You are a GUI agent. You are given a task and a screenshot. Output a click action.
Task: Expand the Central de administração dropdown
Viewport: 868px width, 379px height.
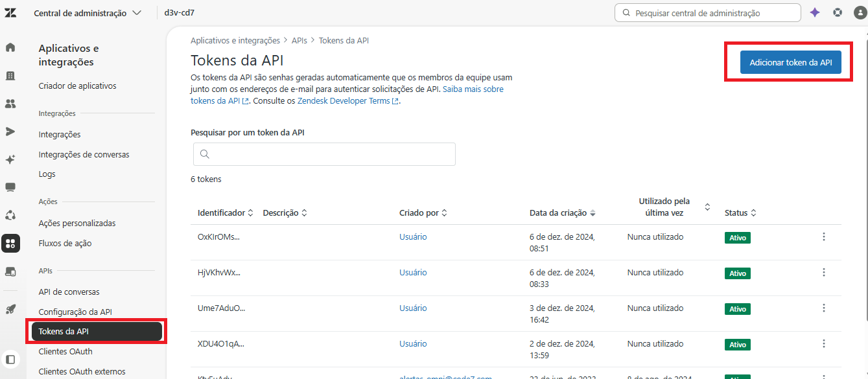click(x=88, y=13)
